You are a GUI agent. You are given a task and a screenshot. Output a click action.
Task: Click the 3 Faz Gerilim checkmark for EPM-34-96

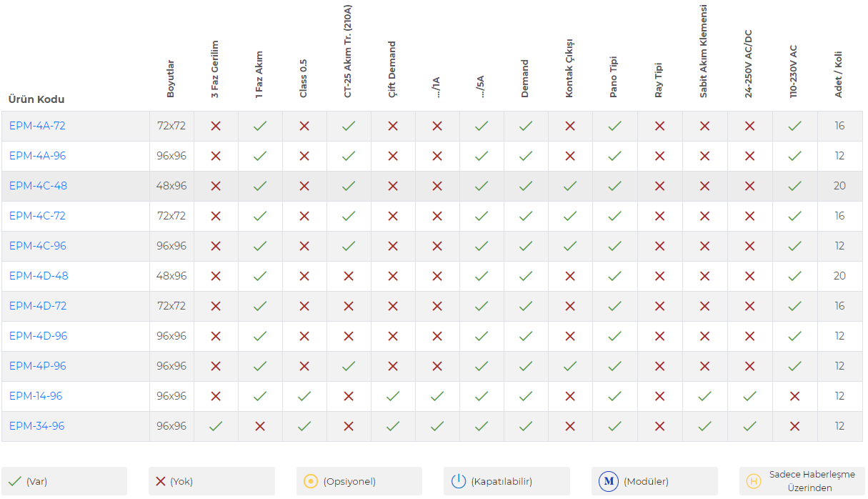[x=216, y=426]
